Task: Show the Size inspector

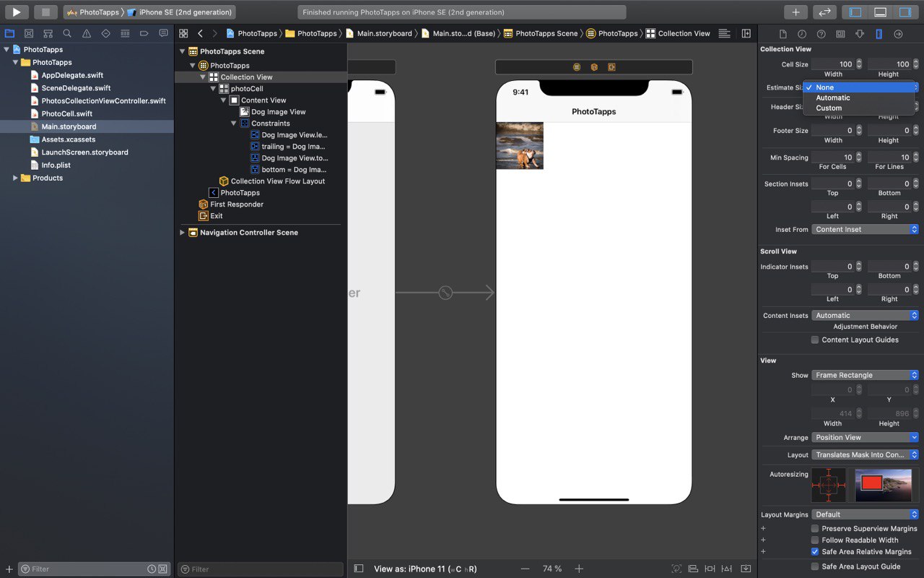Action: [x=879, y=34]
